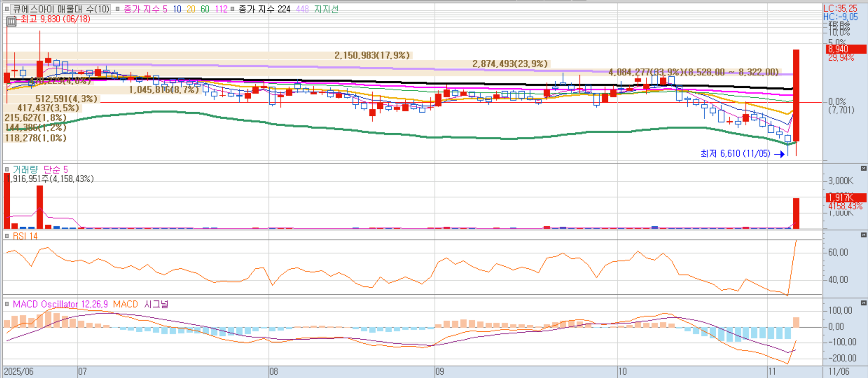
Task: Select the purple 448 moving average label
Action: pyautogui.click(x=302, y=9)
